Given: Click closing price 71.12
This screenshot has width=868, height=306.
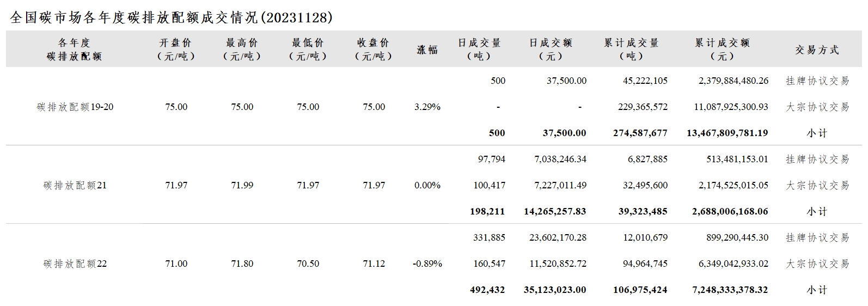Looking at the screenshot, I should [374, 264].
